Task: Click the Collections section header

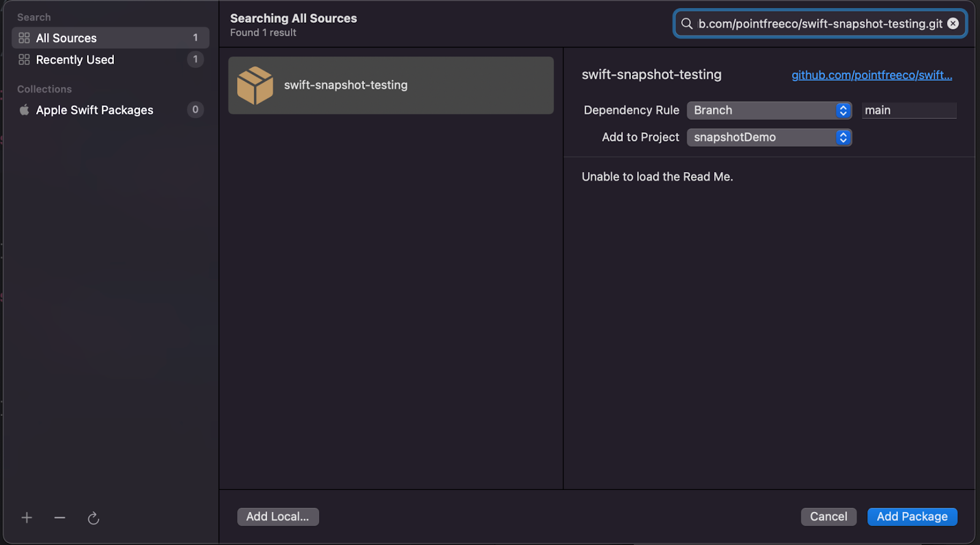Action: click(x=45, y=89)
